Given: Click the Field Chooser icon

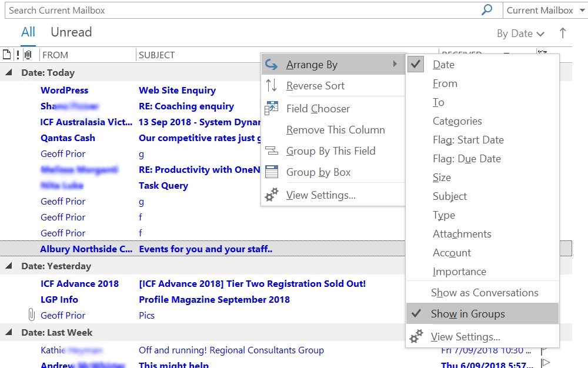Looking at the screenshot, I should [272, 108].
